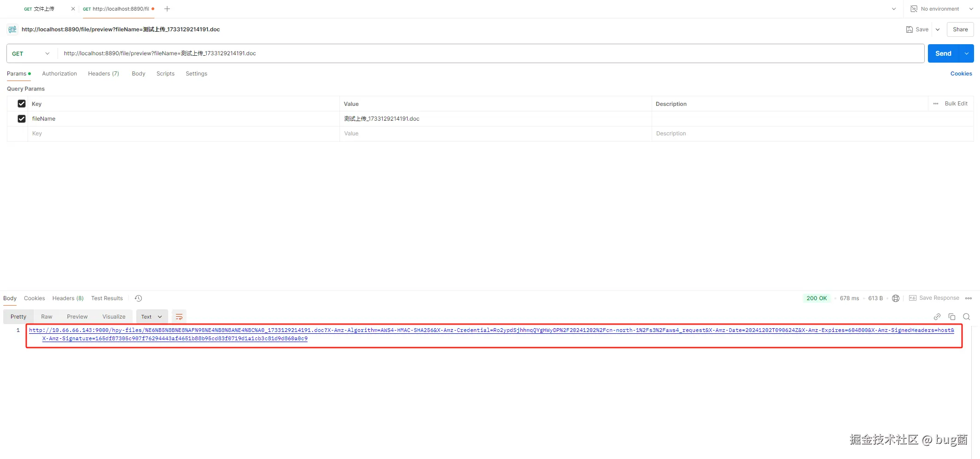Screen dimensions: 980x459
Task: Click the empty Description placeholder field
Action: (812, 134)
